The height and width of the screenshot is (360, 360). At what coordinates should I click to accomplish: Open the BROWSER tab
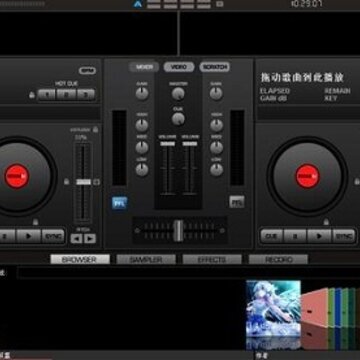pos(80,259)
